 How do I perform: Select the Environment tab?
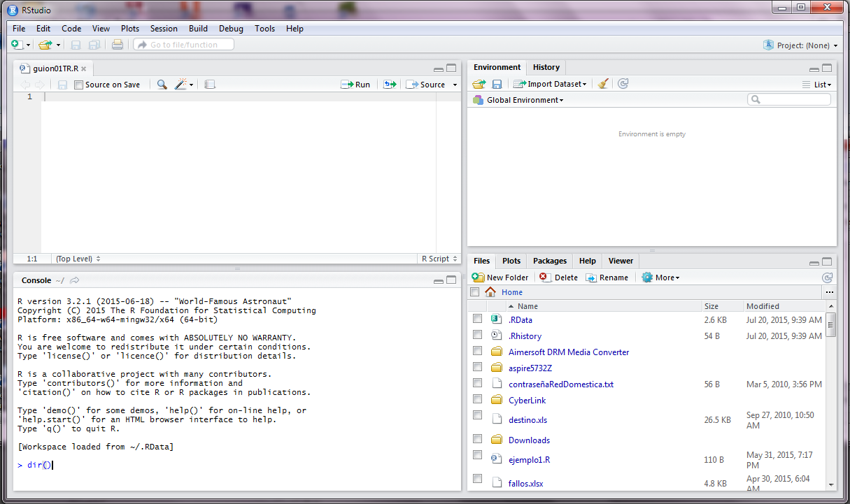pos(497,67)
